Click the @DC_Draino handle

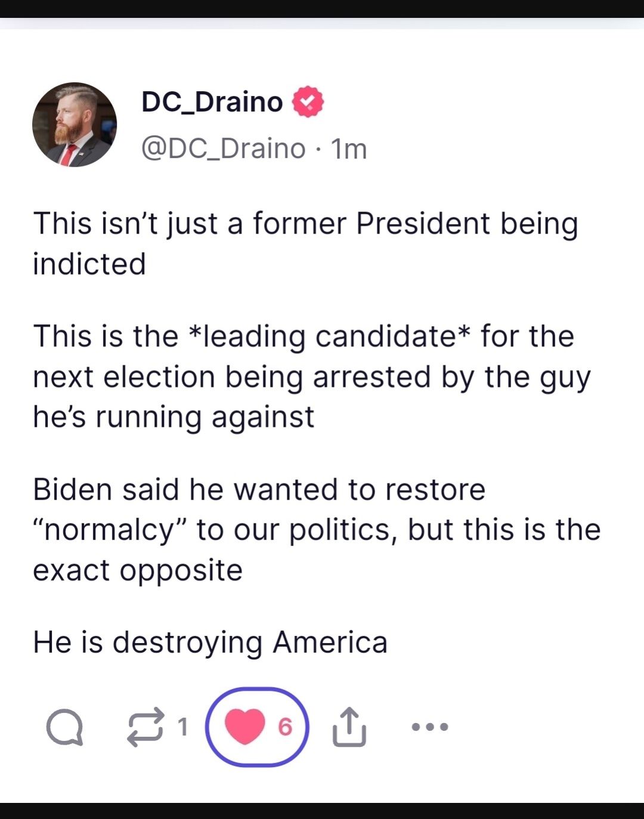click(223, 148)
